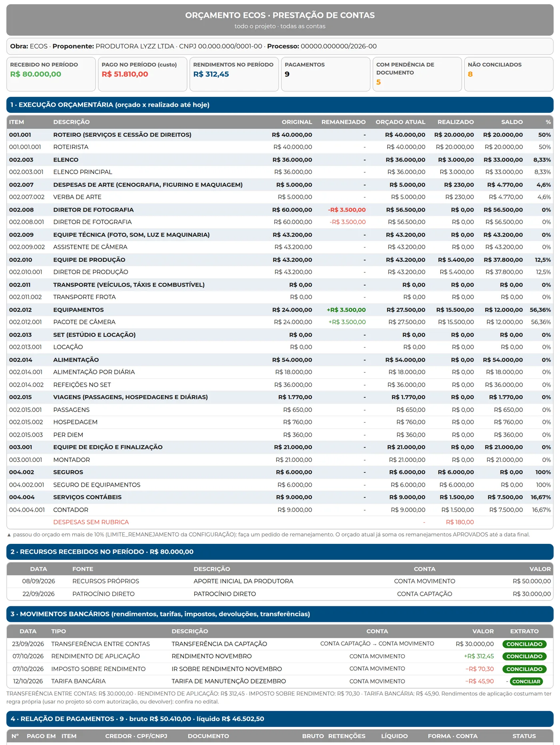Click the EXTRATO column header
Viewport: 560px width, 745px height.
coord(524,631)
